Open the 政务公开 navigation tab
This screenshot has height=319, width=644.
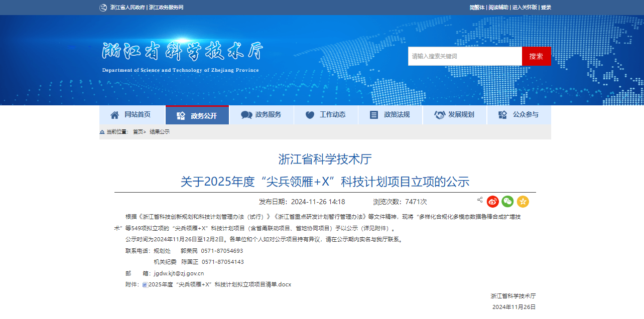click(197, 115)
